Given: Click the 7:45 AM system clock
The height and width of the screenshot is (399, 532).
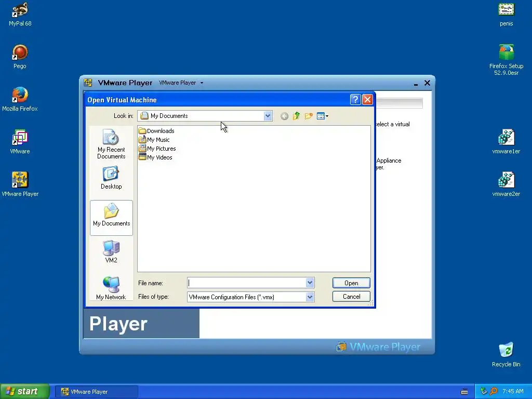Looking at the screenshot, I should (513, 391).
